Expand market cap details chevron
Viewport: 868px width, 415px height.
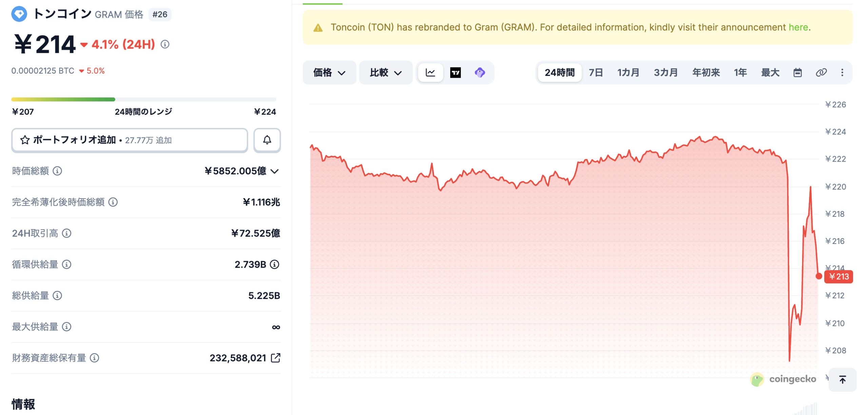tap(275, 171)
